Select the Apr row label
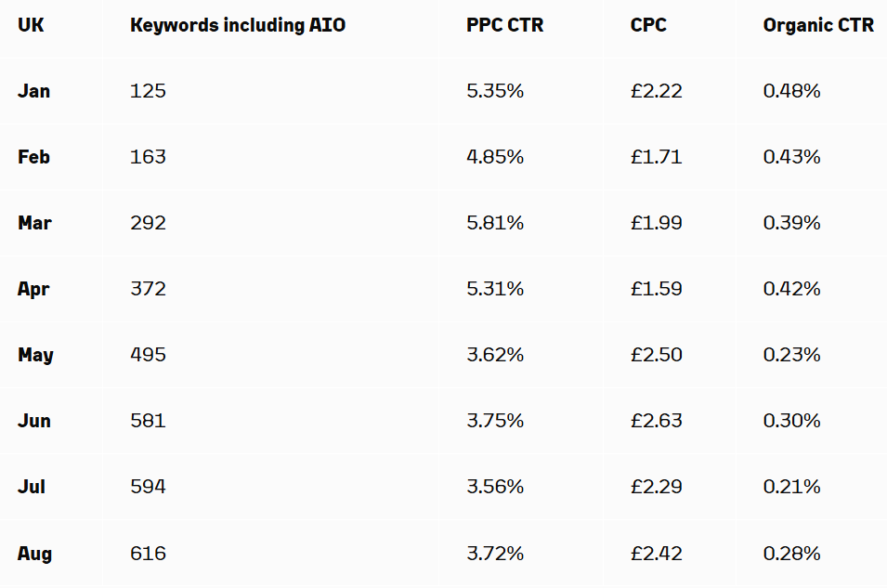The width and height of the screenshot is (887, 588). pyautogui.click(x=34, y=289)
